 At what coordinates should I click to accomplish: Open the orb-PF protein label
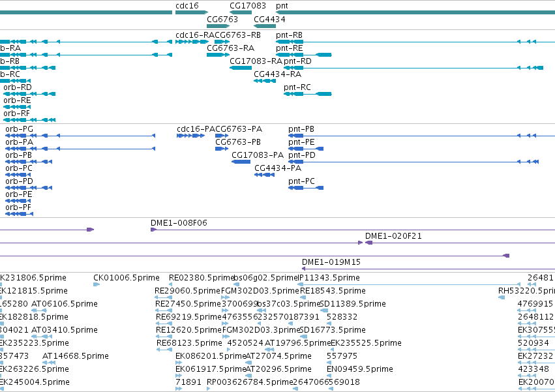point(18,207)
